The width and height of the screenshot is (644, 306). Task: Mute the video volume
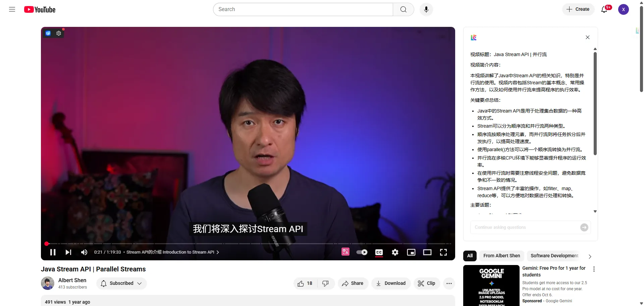(x=84, y=252)
